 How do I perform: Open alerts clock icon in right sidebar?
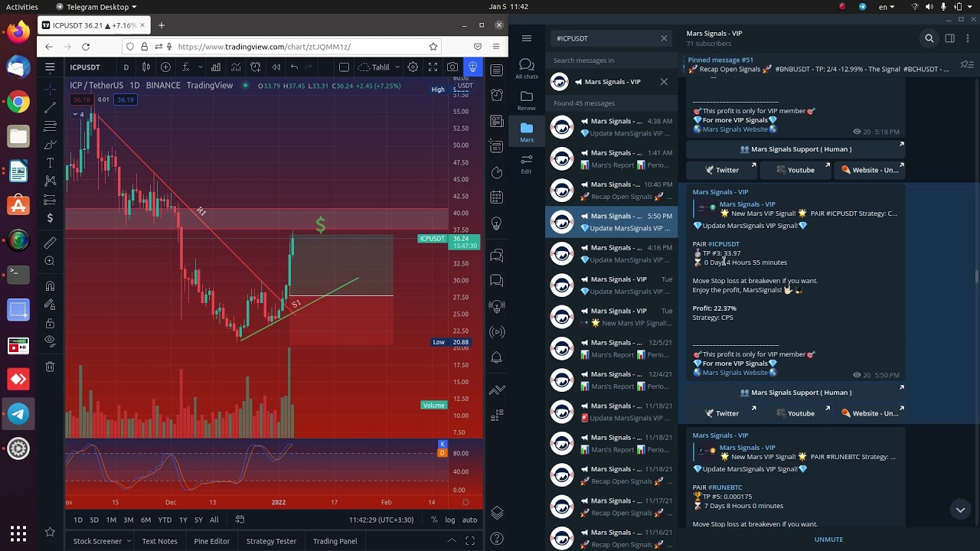[497, 96]
